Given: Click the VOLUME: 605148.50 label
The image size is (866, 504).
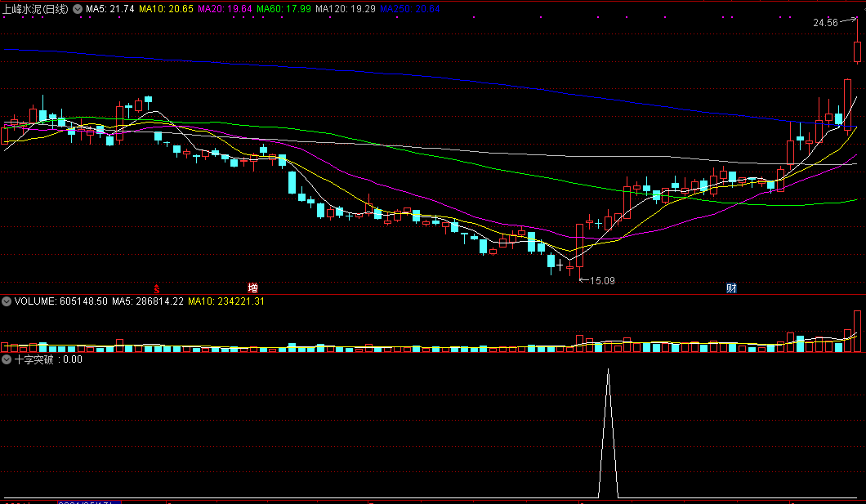Looking at the screenshot, I should [60, 301].
